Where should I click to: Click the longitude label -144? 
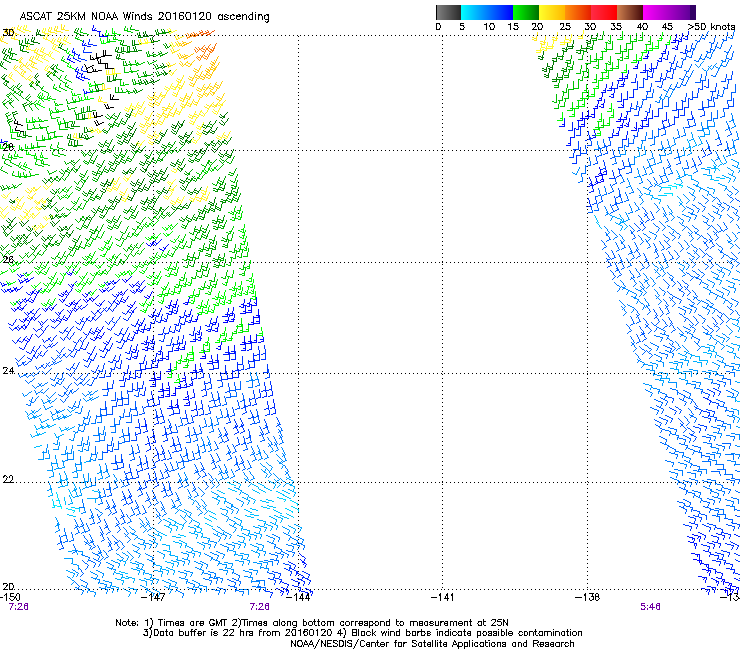point(298,597)
